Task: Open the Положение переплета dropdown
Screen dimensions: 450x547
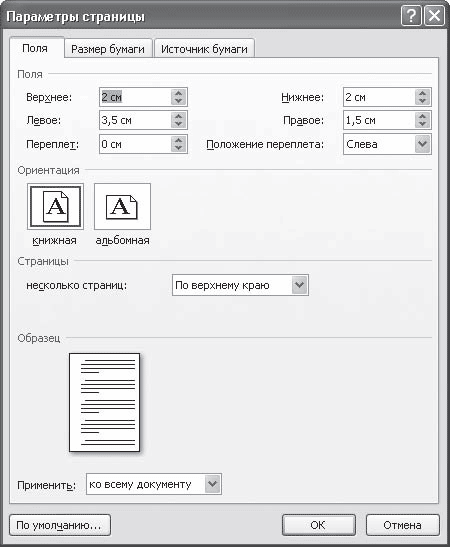Action: (422, 144)
